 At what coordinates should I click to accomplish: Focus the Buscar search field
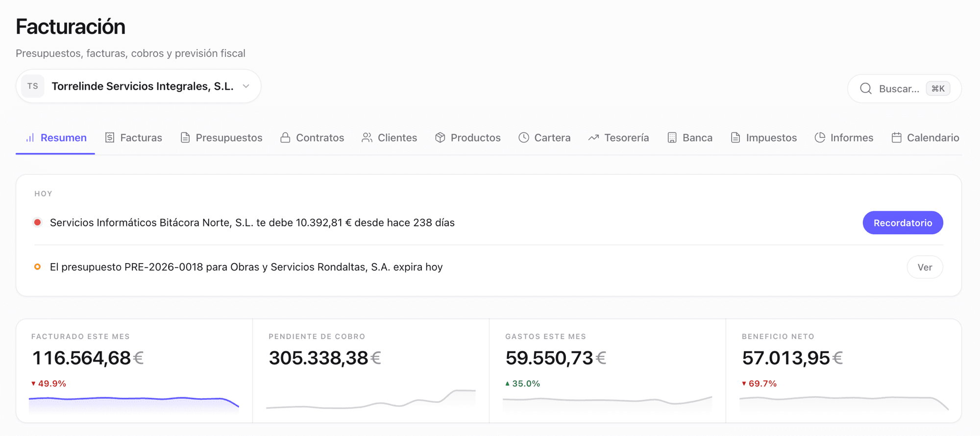(x=905, y=89)
